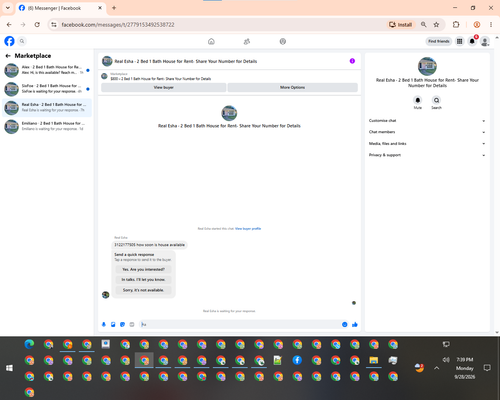Click the View buyer button

[164, 87]
